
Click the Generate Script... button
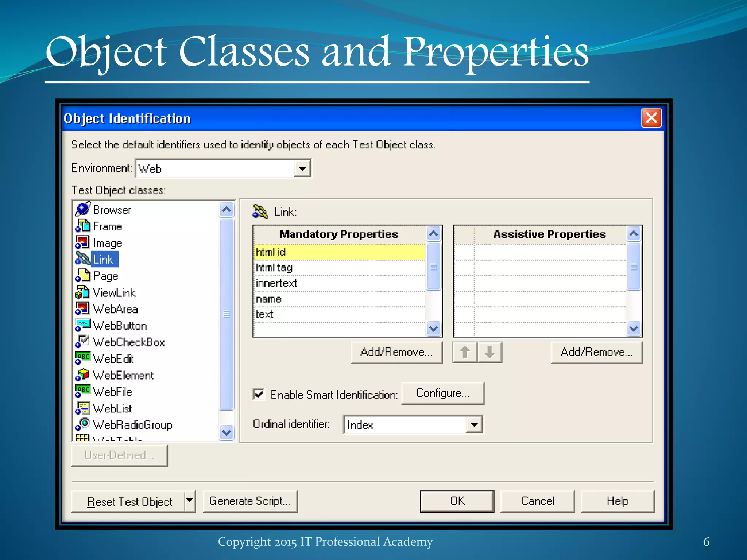[250, 501]
